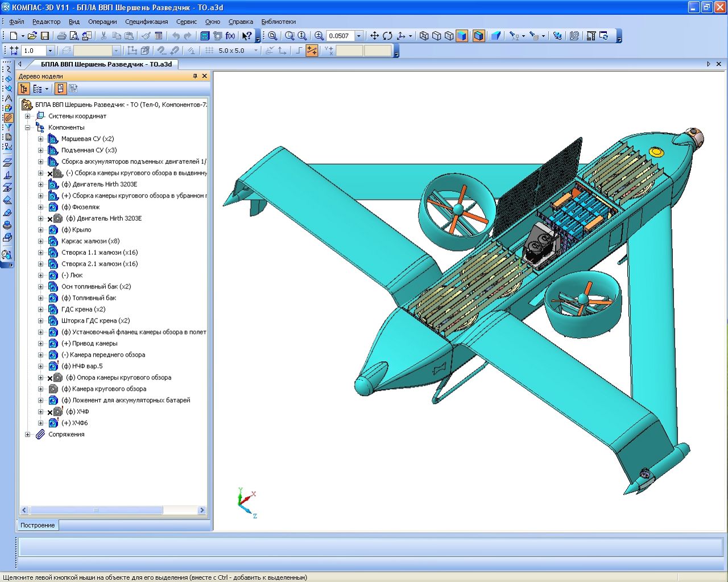Choose the wireframe display mode icon
728x582 pixels.
tap(424, 36)
